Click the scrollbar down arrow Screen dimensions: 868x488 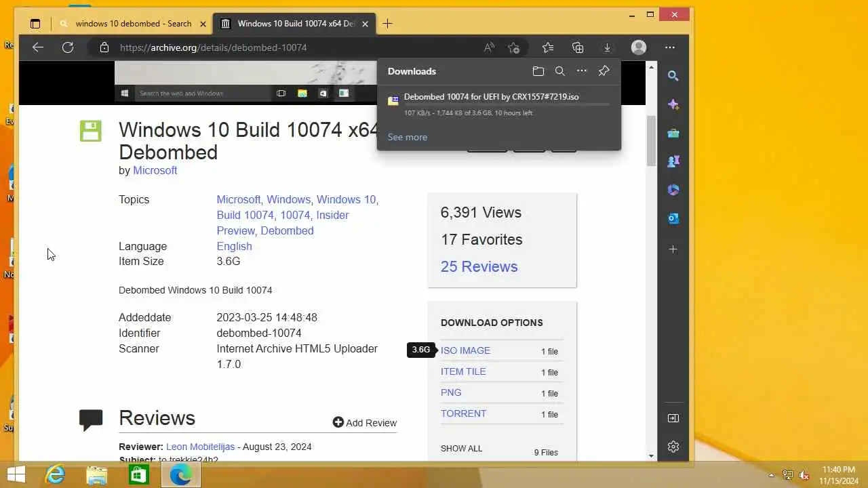[651, 456]
